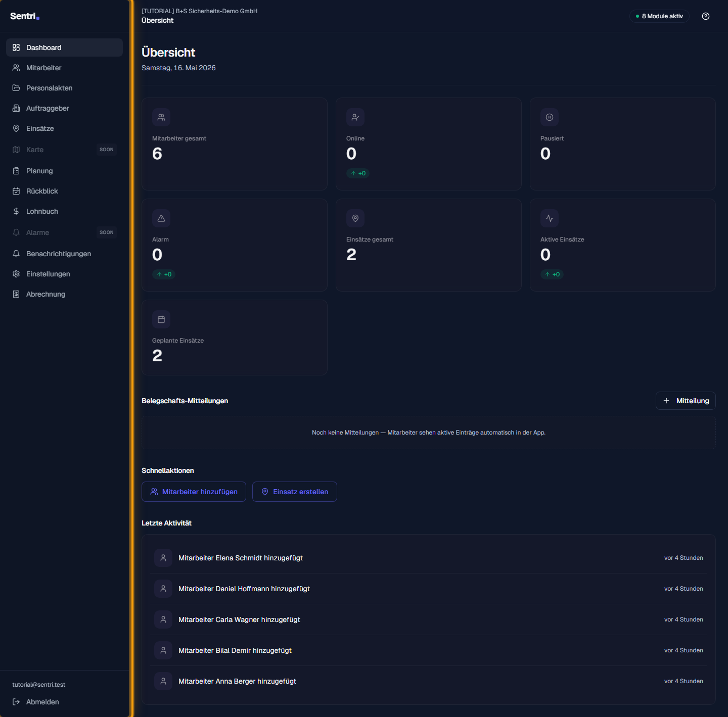Click the user icon beside Carla Wagner
The height and width of the screenshot is (717, 728).
pyautogui.click(x=163, y=619)
